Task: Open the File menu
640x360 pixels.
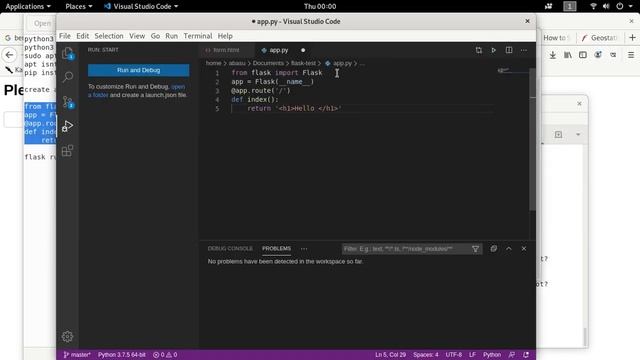Action: (64, 36)
